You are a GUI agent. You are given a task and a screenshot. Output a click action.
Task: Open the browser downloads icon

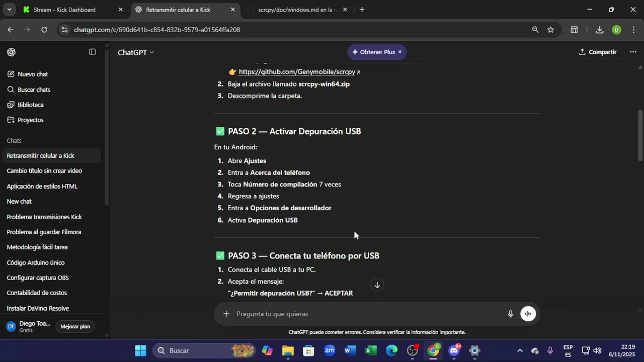click(x=599, y=30)
